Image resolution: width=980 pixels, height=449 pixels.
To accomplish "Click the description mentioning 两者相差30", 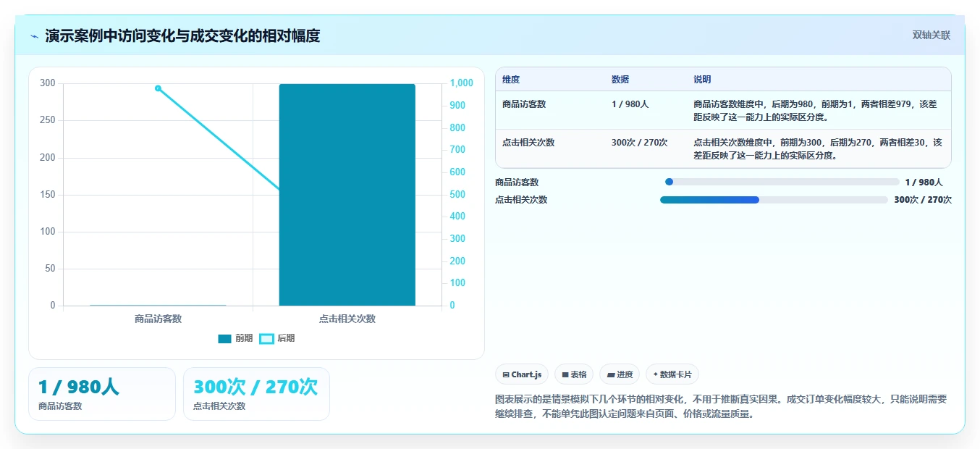I will [x=818, y=148].
